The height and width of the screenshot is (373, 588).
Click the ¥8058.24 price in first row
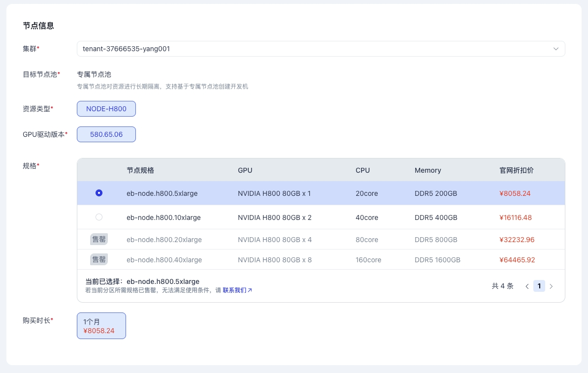point(515,193)
